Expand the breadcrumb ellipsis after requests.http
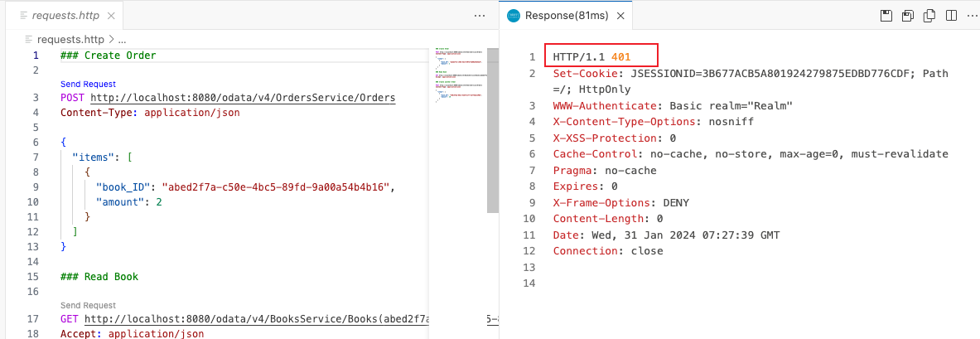The image size is (980, 339). 122,39
